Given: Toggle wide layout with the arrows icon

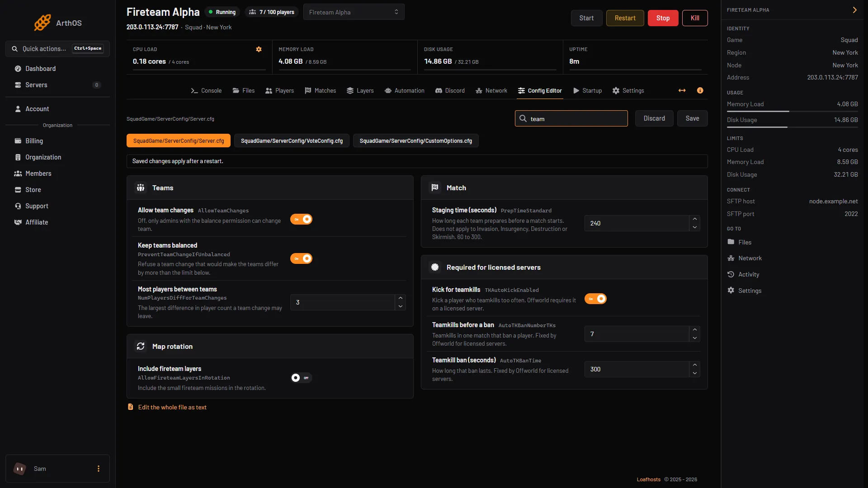Looking at the screenshot, I should tap(682, 91).
